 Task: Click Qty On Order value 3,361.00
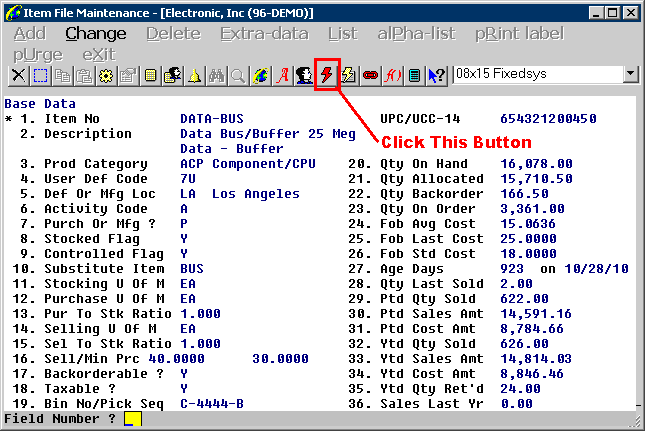tap(532, 209)
